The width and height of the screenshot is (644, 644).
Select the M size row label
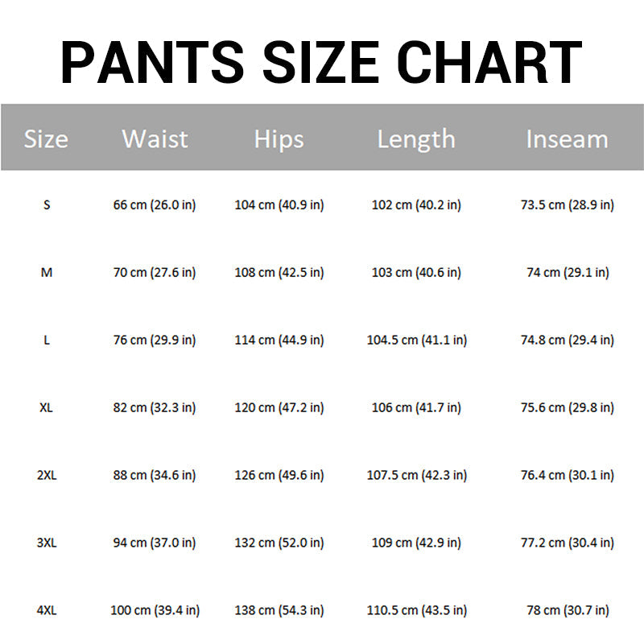point(47,272)
